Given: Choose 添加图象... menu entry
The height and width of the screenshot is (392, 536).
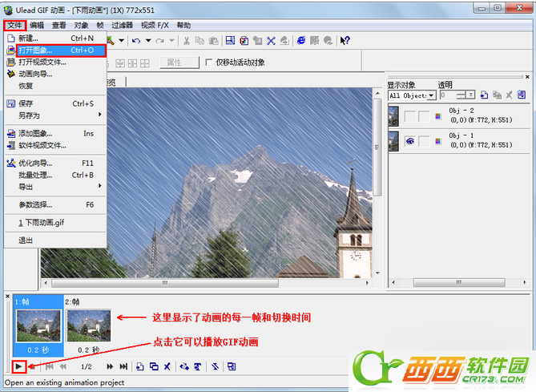Looking at the screenshot, I should pos(55,133).
